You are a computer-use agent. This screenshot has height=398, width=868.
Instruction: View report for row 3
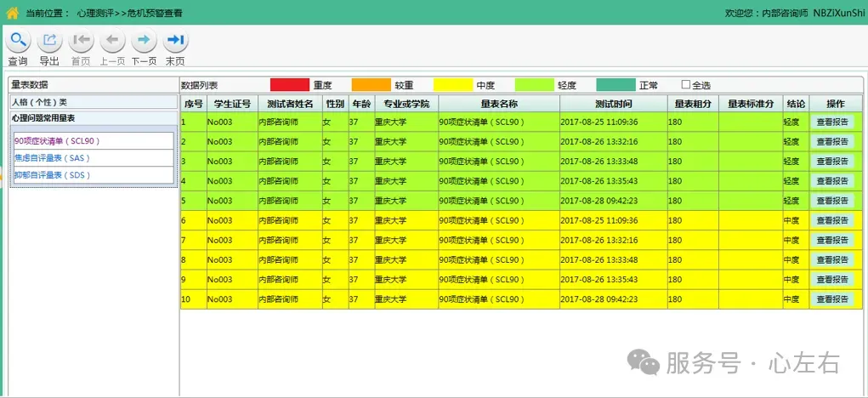coord(832,161)
